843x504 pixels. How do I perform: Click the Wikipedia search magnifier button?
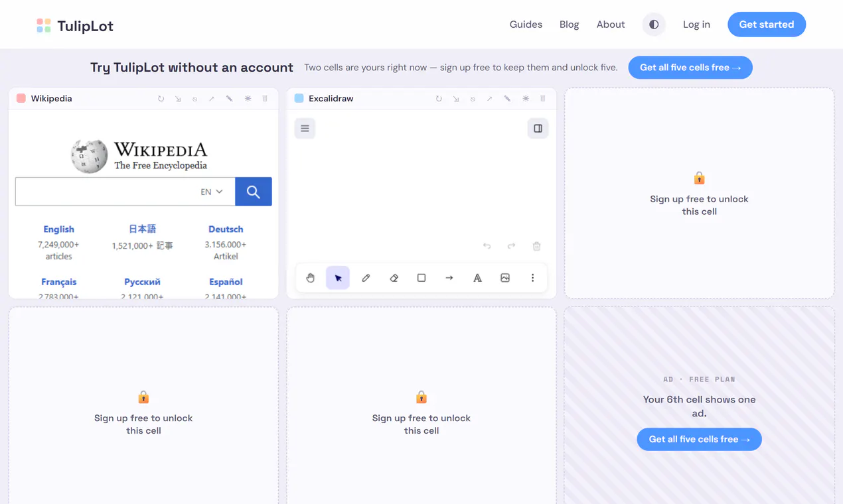[254, 192]
